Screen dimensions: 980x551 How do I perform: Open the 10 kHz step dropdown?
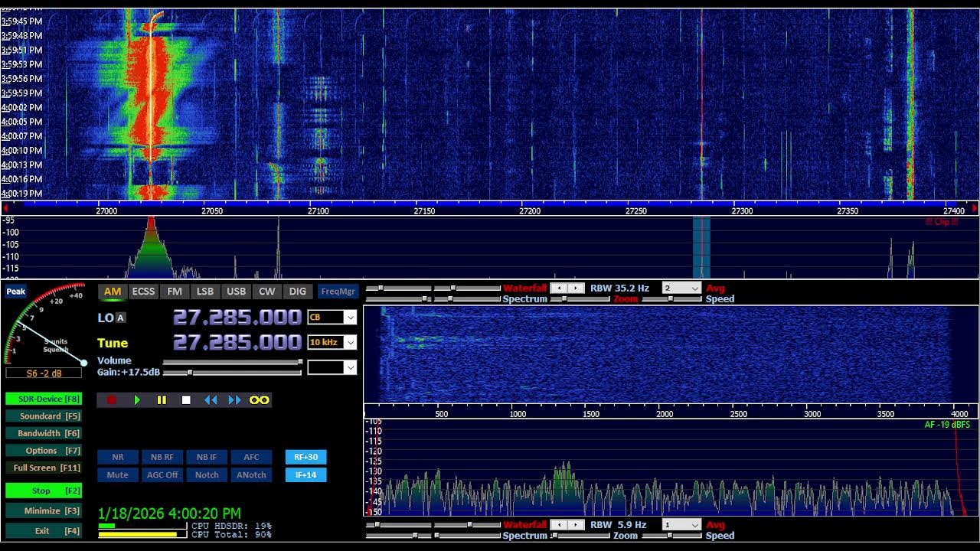[x=332, y=343]
